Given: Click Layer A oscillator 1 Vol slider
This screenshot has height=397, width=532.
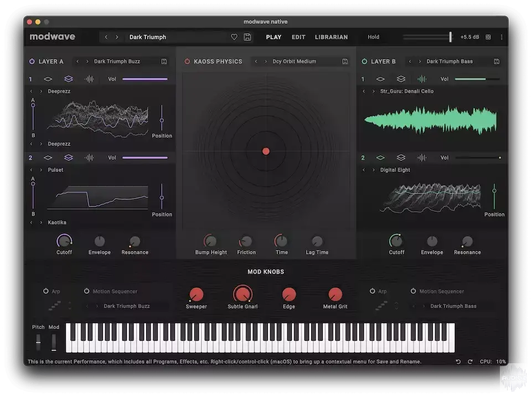Looking at the screenshot, I should [145, 79].
